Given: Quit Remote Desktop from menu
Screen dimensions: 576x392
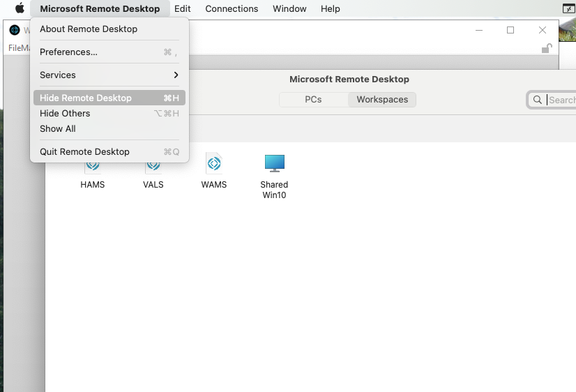Looking at the screenshot, I should (109, 152).
